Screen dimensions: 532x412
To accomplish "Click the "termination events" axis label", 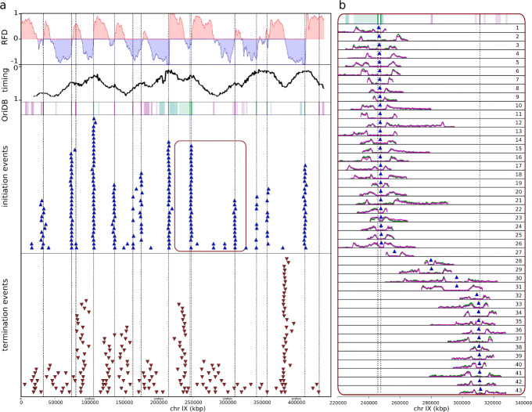I will (x=5, y=315).
